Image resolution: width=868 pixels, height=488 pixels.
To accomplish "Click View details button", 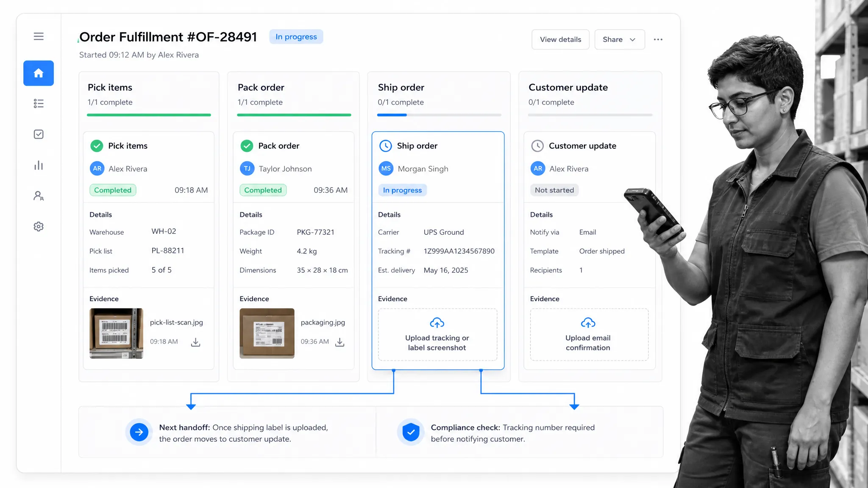I will pyautogui.click(x=560, y=39).
